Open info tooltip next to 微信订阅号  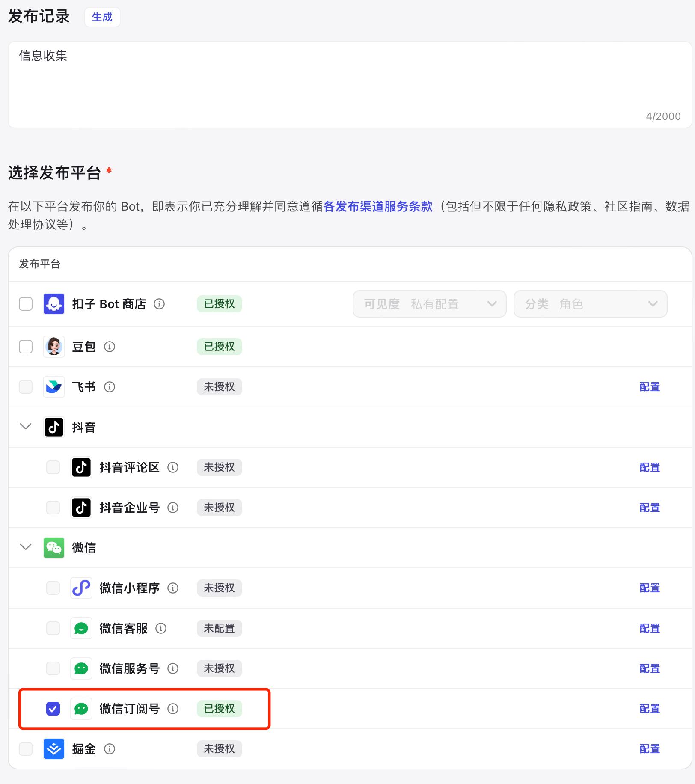click(x=173, y=709)
